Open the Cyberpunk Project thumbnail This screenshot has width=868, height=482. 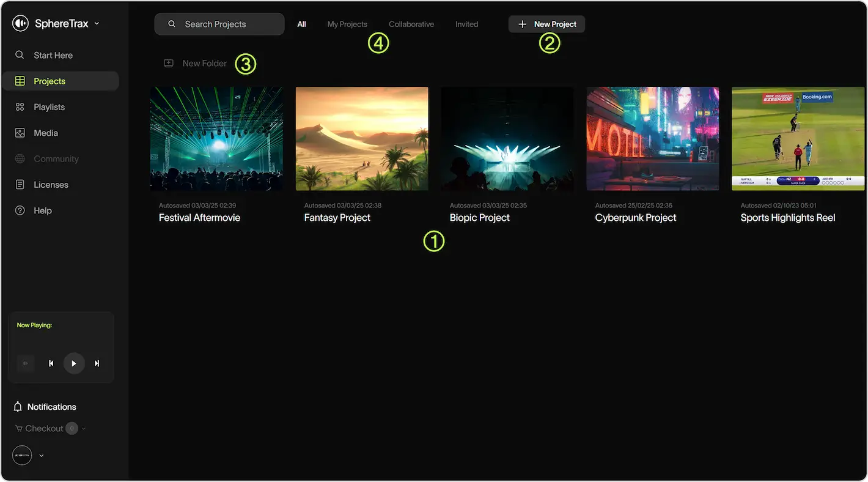pos(652,138)
